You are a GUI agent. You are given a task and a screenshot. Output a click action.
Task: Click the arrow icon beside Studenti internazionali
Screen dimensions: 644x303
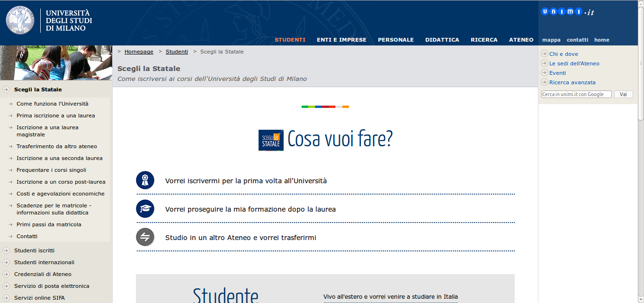click(6, 262)
